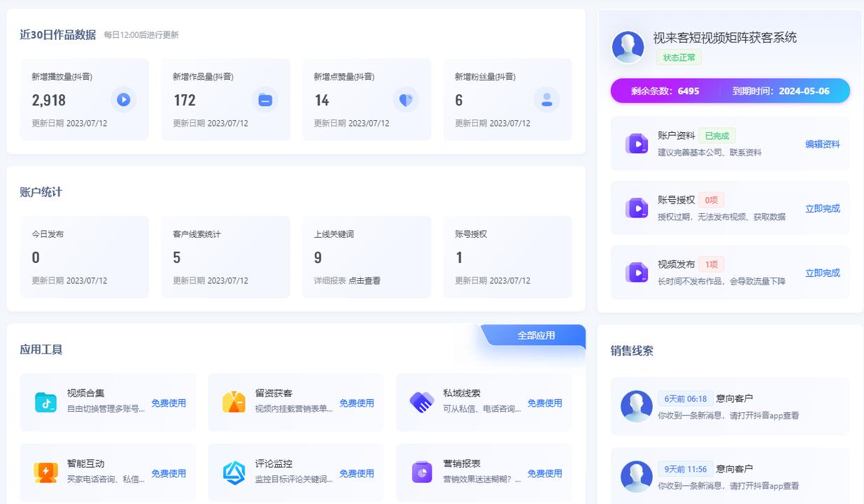
Task: Click the 9天前 11:56 time tag
Action: [686, 468]
